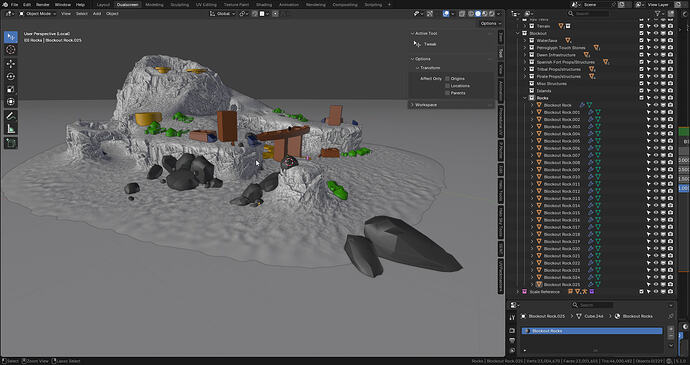Select the Select Box tool

tap(11, 37)
